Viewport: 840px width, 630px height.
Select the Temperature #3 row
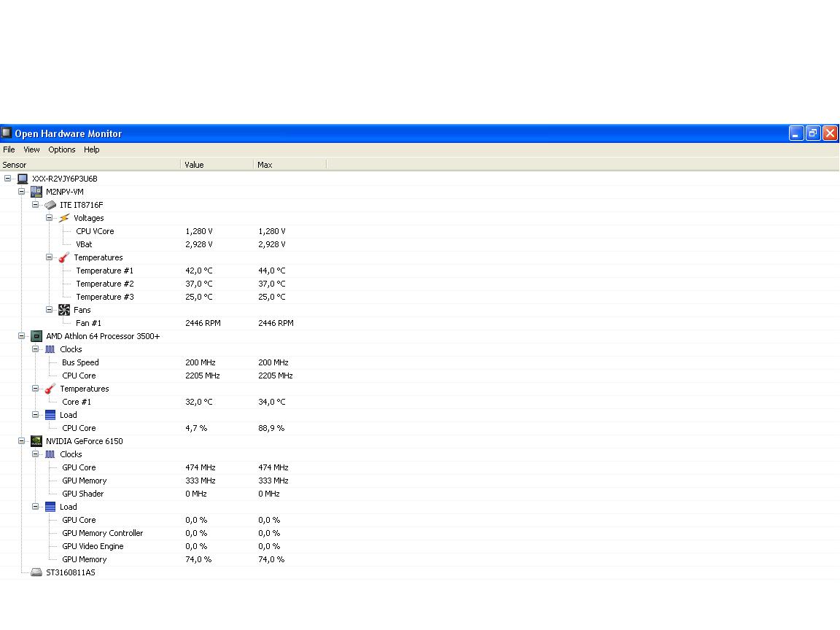pos(420,297)
